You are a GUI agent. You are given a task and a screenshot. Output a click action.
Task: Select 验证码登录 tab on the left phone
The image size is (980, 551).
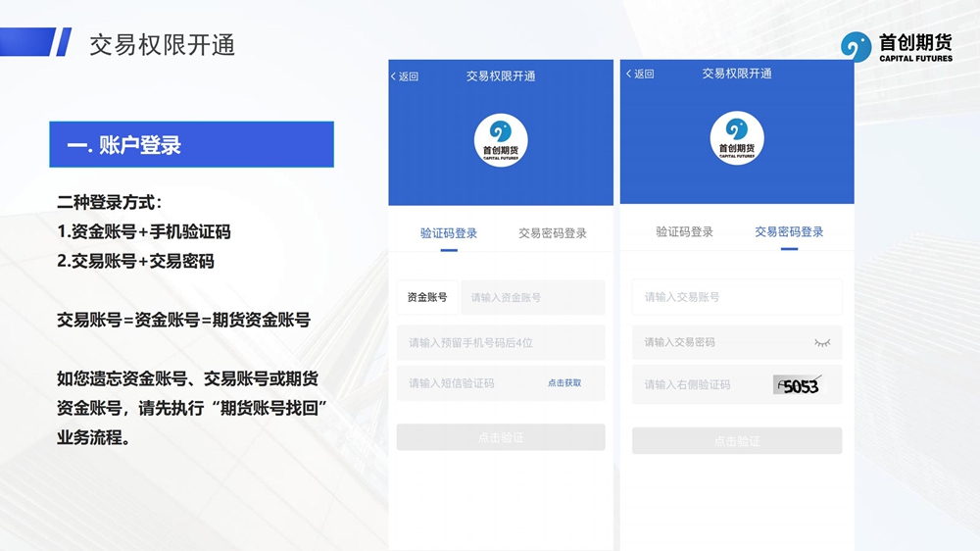pos(449,233)
